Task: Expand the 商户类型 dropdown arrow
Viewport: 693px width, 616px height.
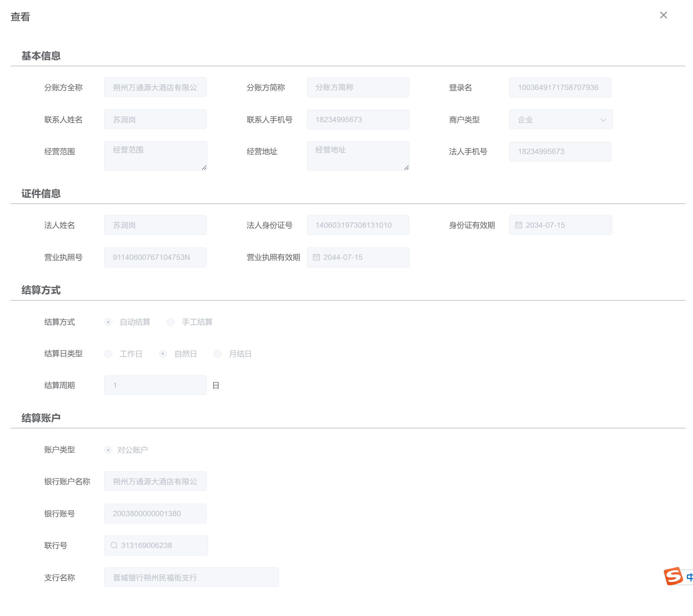Action: (x=603, y=120)
